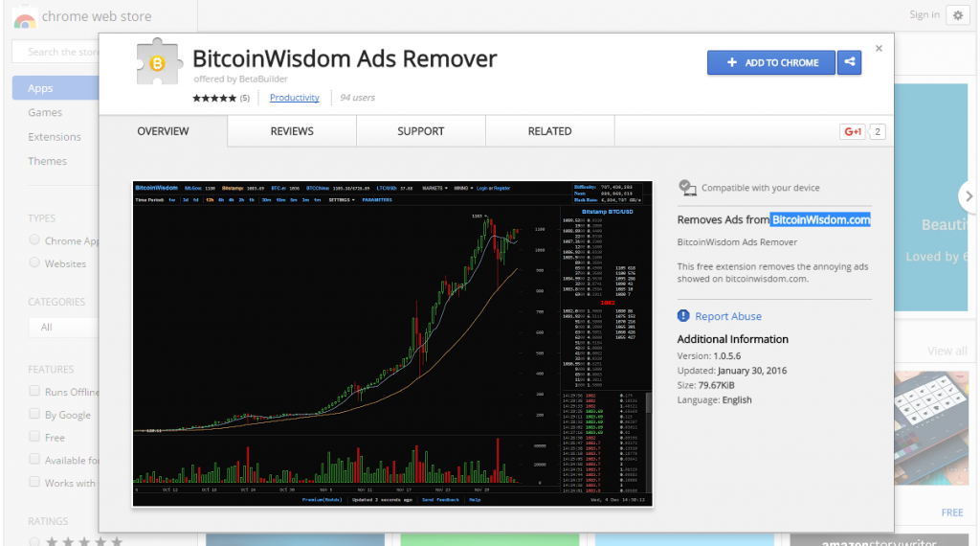
Task: Click the BitcoinWisdom chart screenshot
Action: coord(392,343)
